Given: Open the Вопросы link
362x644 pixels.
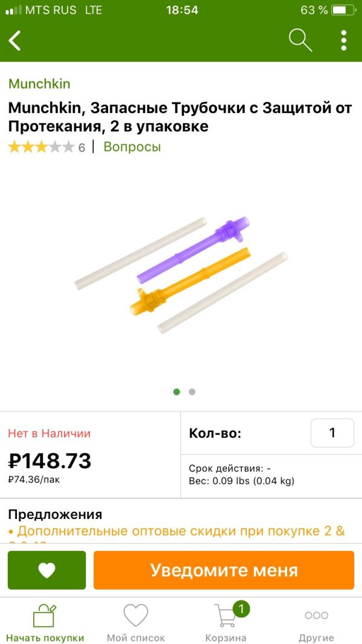Looking at the screenshot, I should pyautogui.click(x=132, y=147).
